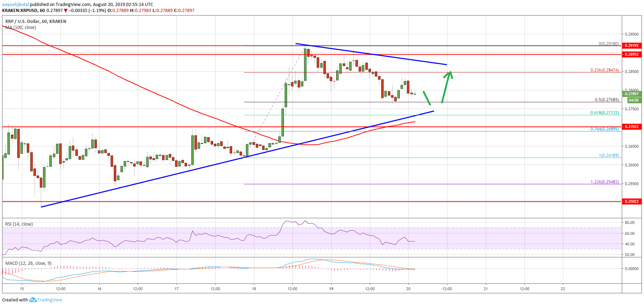This screenshot has width=644, height=306.
Task: Select the 'RSI (14, close)' indicator label
Action: [19, 224]
